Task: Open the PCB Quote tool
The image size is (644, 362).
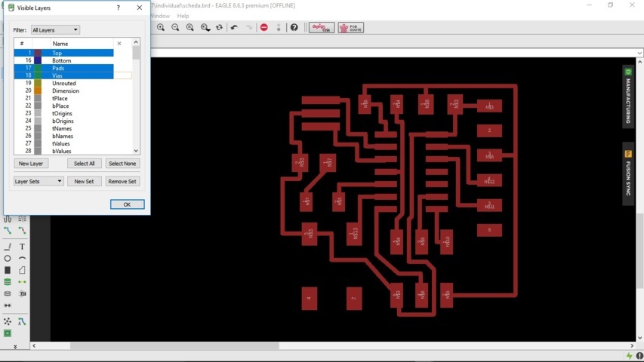Action: pyautogui.click(x=351, y=27)
